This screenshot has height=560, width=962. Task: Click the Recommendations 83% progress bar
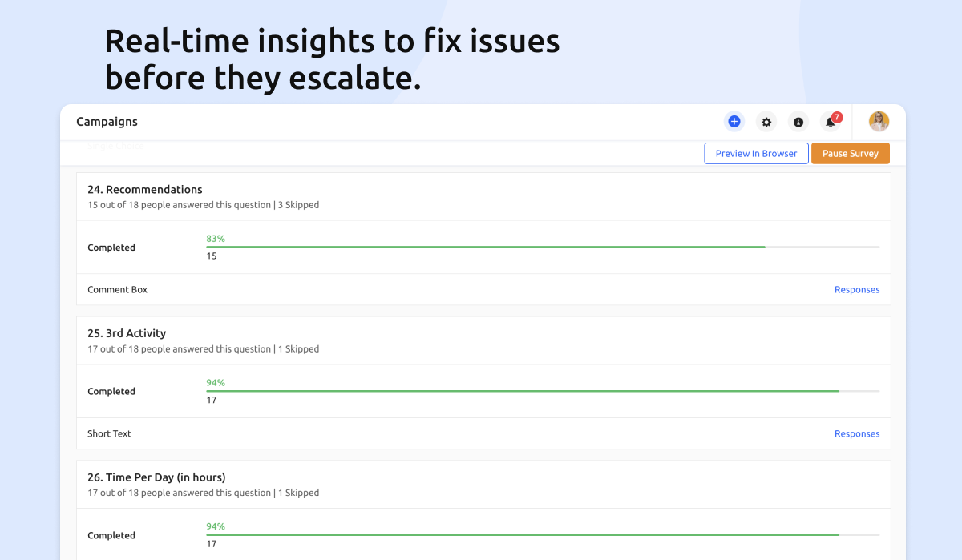click(x=542, y=247)
